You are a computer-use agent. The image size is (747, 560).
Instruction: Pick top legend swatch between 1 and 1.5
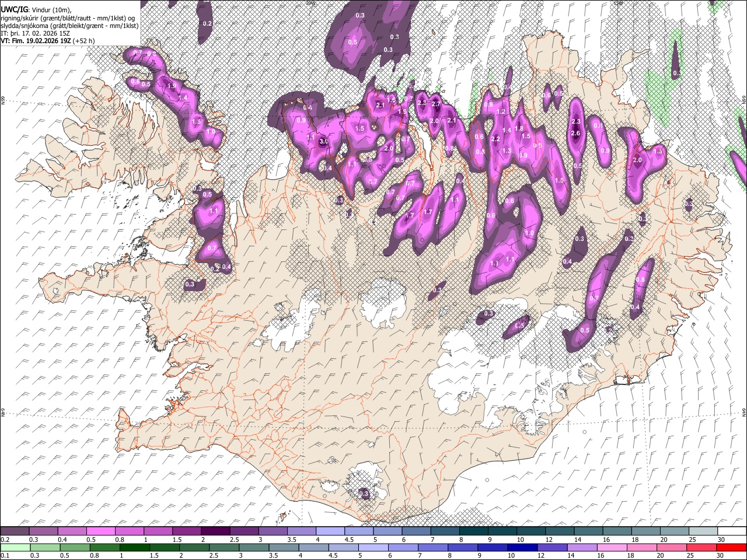[x=158, y=531]
